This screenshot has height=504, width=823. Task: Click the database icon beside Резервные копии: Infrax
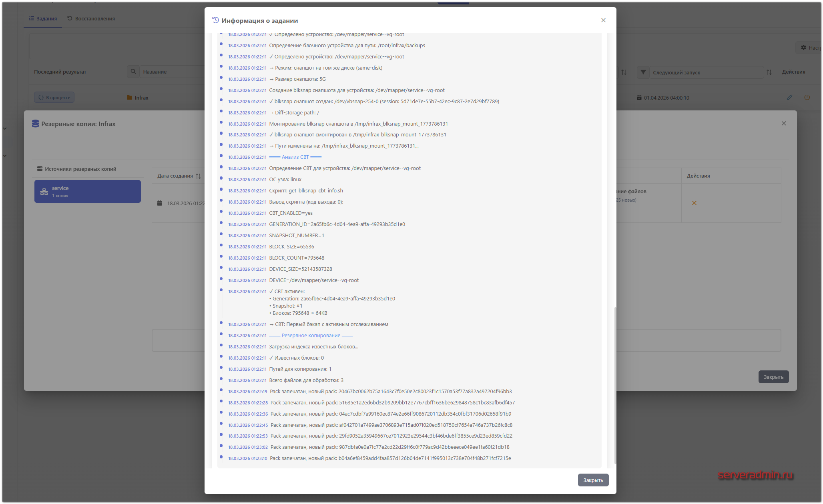(35, 124)
